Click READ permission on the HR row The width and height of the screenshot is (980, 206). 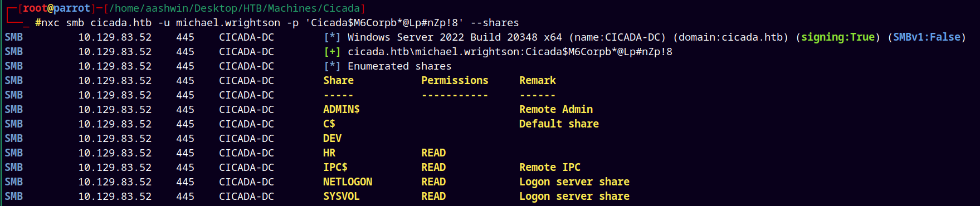pos(433,153)
